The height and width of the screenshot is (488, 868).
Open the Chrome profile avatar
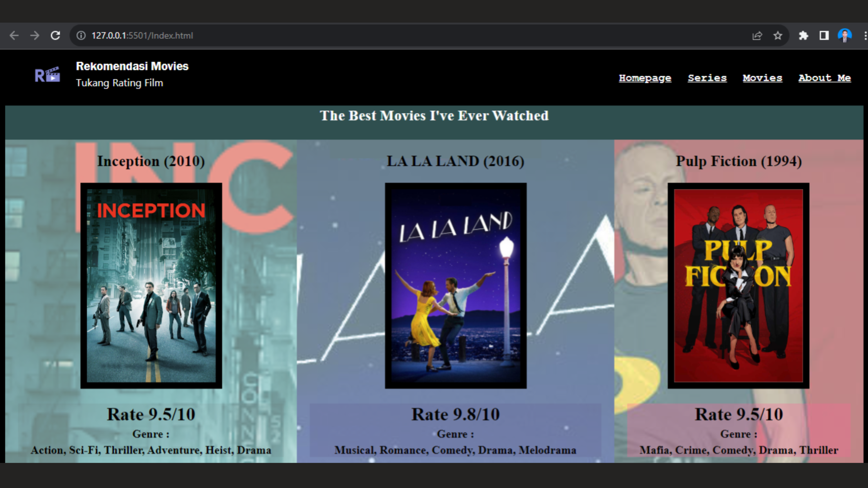[x=845, y=35]
